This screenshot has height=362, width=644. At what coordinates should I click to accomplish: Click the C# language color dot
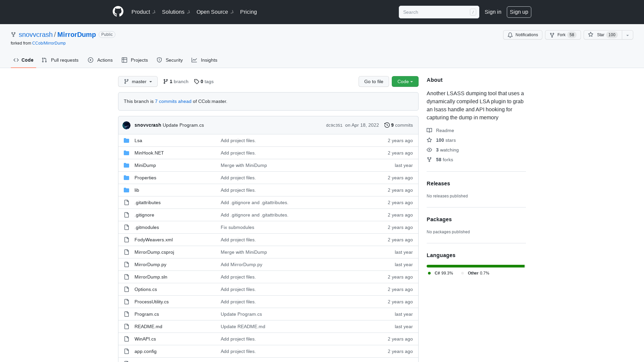429,273
